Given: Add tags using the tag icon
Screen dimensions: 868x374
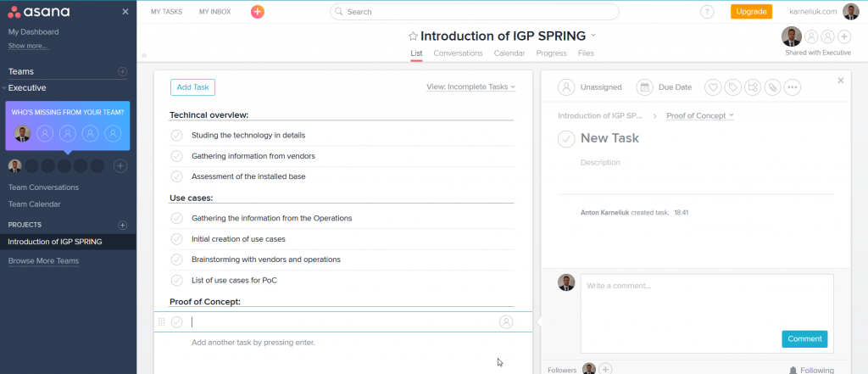Looking at the screenshot, I should pyautogui.click(x=733, y=87).
